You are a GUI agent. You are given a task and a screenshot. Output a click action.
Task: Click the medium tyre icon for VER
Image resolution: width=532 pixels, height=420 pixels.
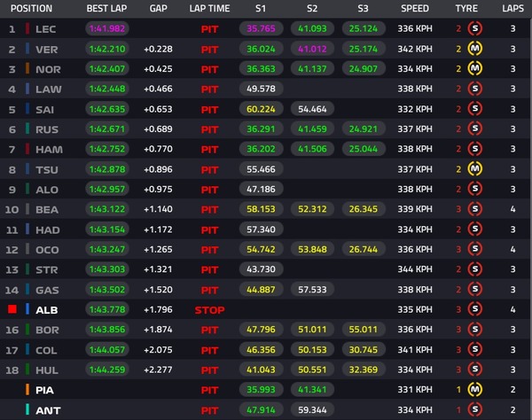[475, 49]
